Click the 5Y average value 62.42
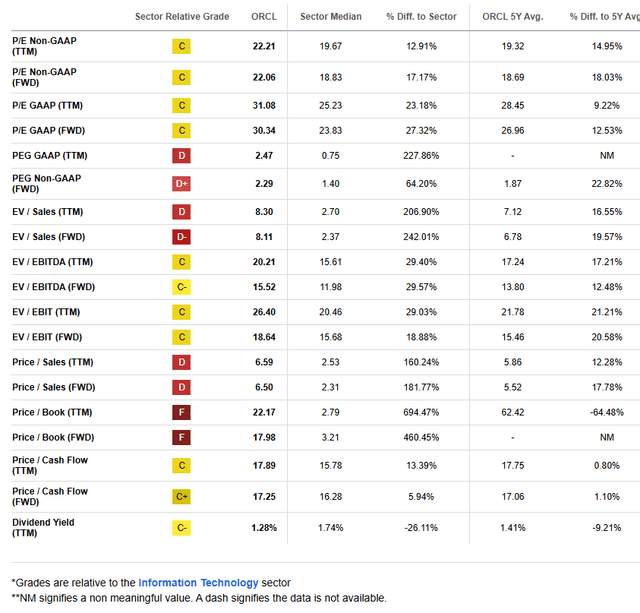The width and height of the screenshot is (640, 613). 513,412
